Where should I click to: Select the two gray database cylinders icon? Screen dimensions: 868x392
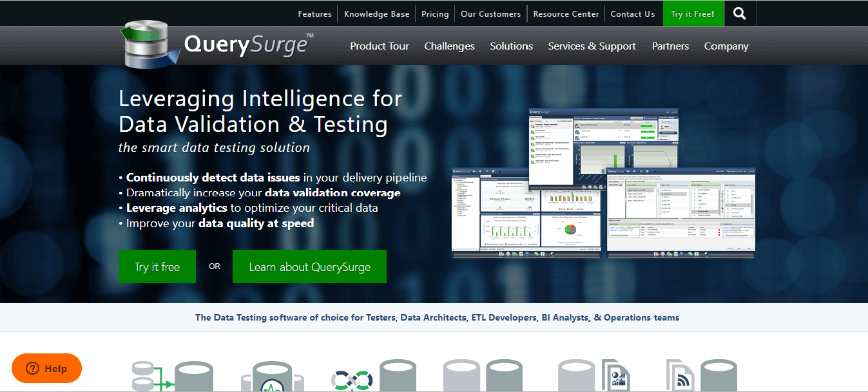coord(482,376)
